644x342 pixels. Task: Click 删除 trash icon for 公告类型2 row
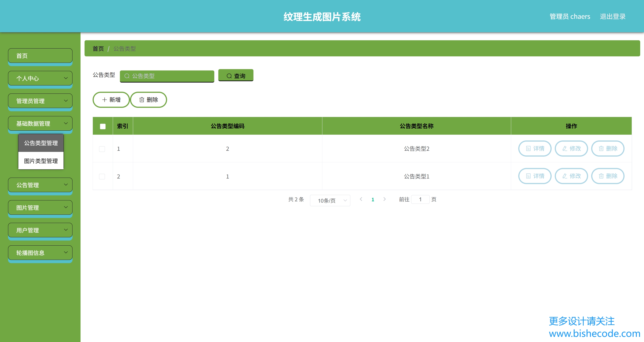(601, 149)
